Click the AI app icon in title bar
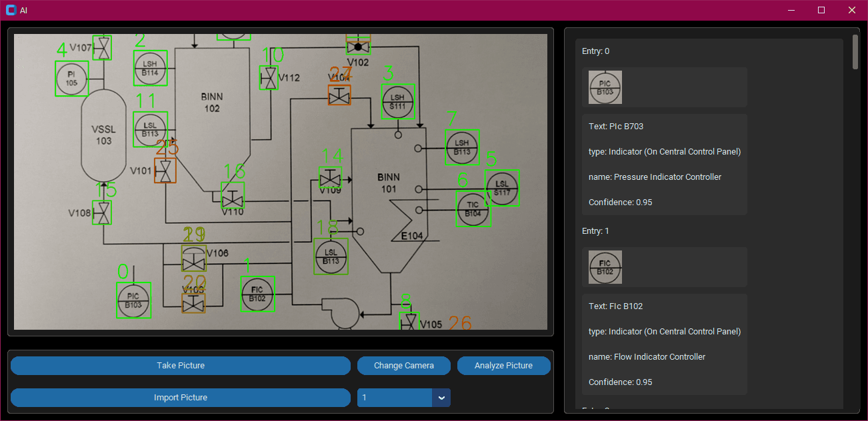The image size is (868, 421). click(x=11, y=10)
